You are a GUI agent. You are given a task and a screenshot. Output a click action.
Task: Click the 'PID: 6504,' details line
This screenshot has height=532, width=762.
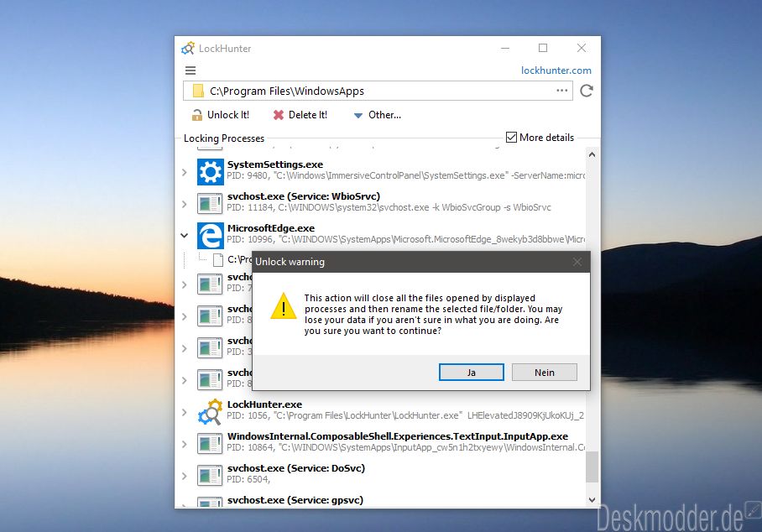[x=248, y=479]
